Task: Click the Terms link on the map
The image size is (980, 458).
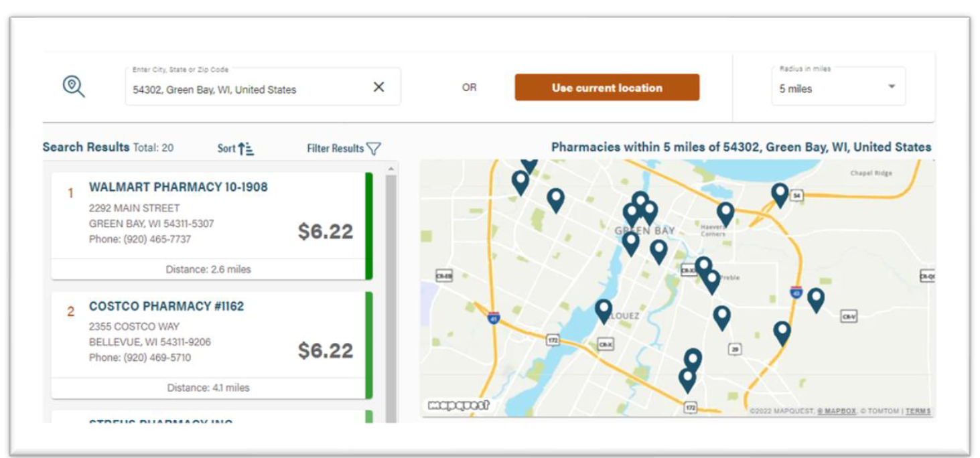Action: coord(918,411)
